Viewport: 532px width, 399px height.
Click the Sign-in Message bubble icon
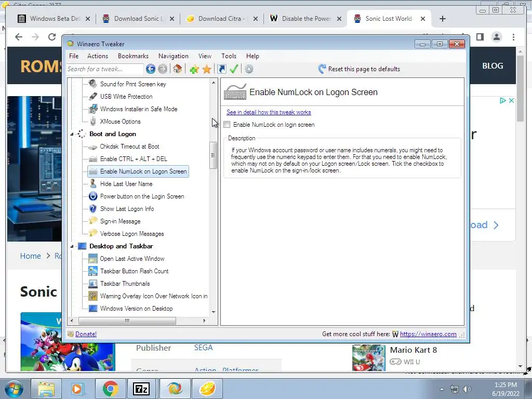coord(93,220)
